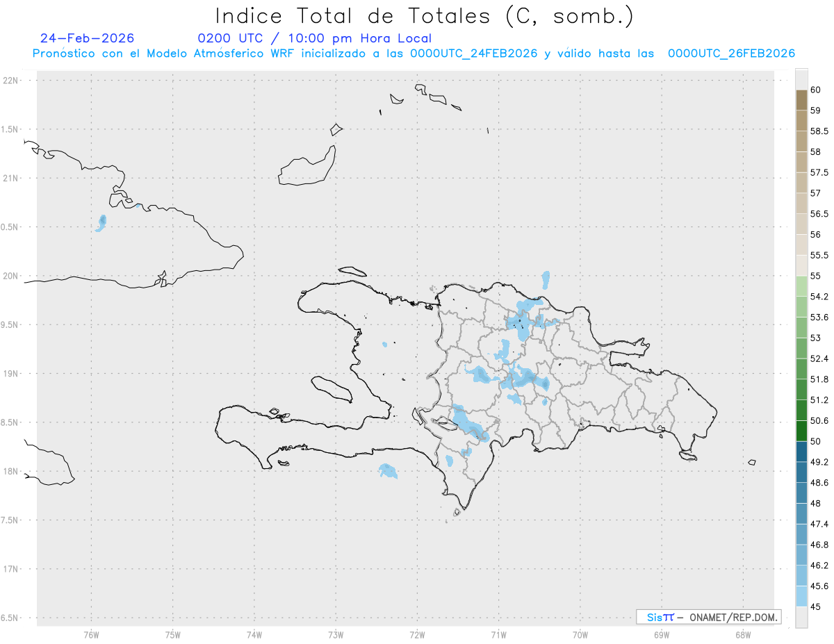Click colorbar value "46.8"
The image size is (834, 644).
(819, 545)
